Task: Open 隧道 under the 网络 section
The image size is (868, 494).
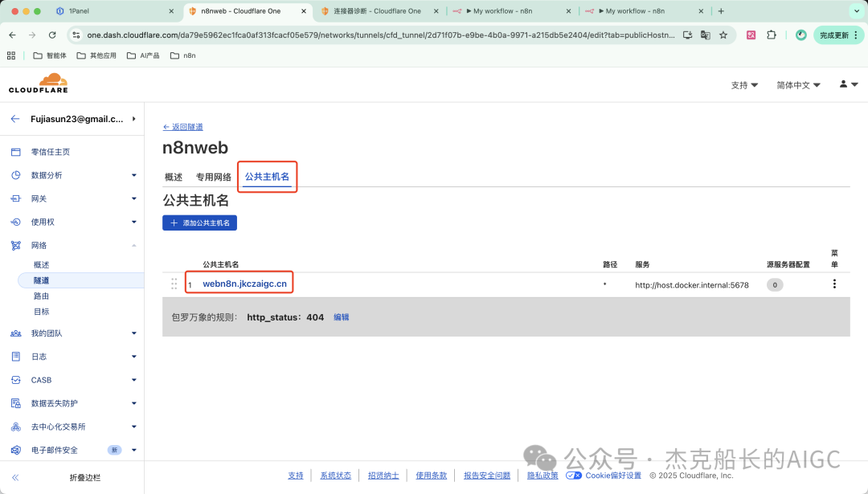Action: (x=42, y=280)
